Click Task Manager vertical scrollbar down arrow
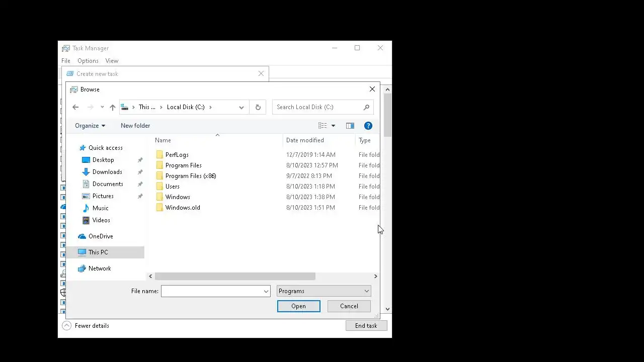Viewport: 644px width, 362px height. [387, 309]
